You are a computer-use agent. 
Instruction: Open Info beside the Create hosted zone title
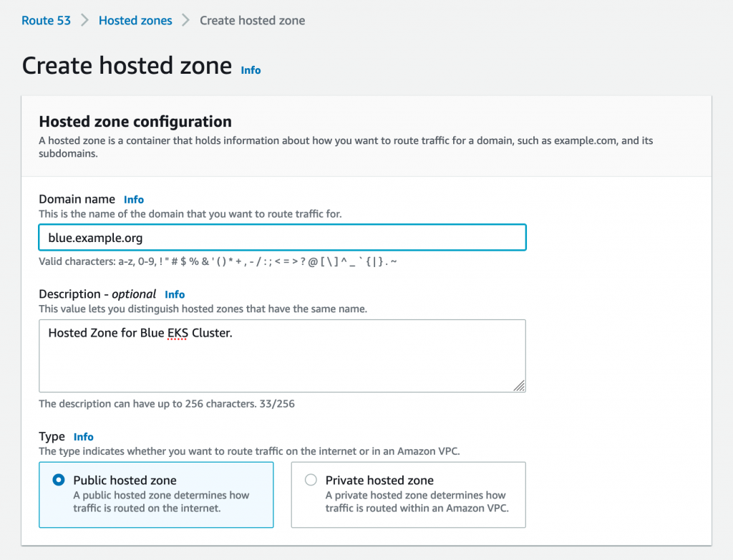tap(251, 70)
